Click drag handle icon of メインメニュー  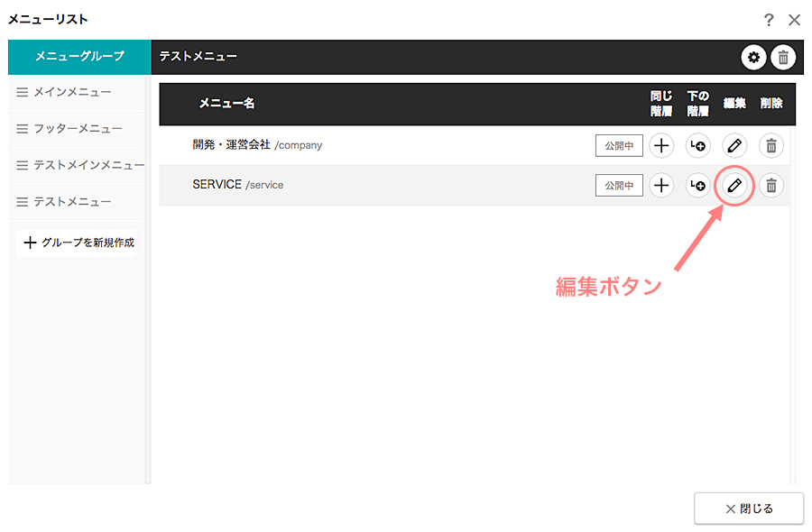click(23, 92)
